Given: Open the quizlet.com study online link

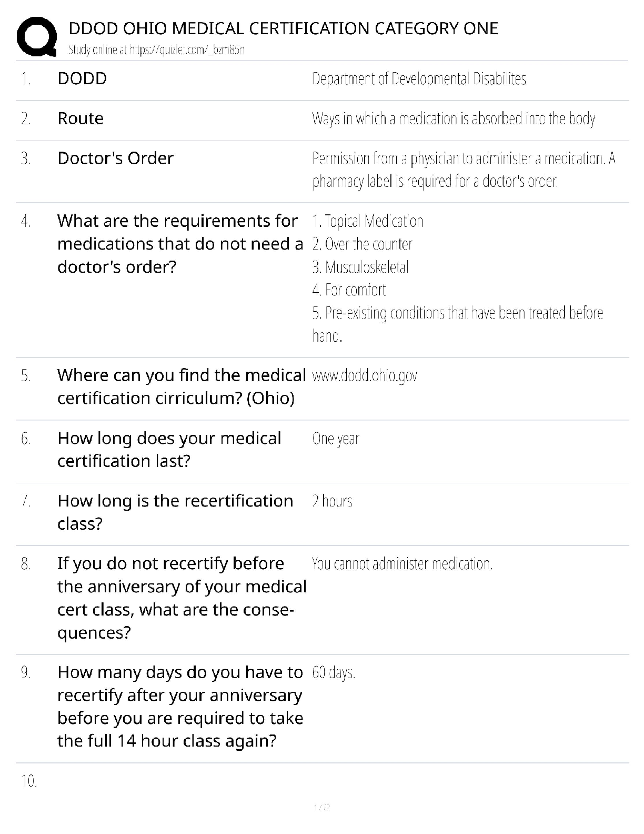Looking at the screenshot, I should point(156,50).
